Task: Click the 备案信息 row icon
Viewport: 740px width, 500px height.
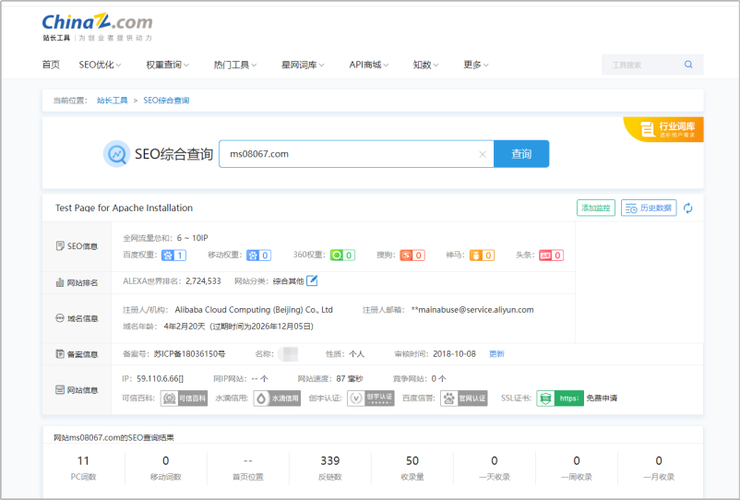Action: click(x=60, y=354)
